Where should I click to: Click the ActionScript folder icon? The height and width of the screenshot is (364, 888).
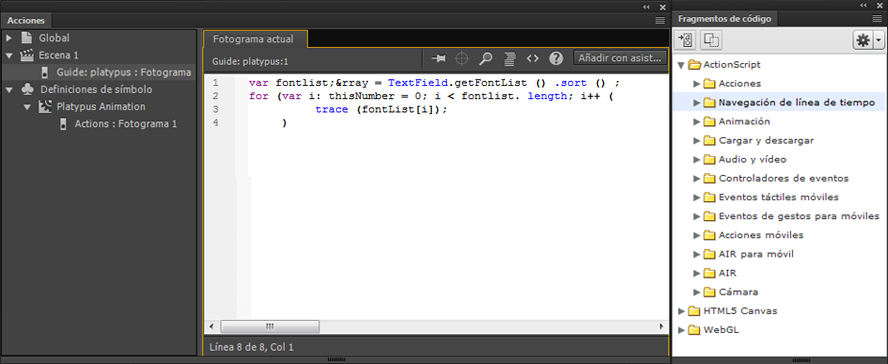pos(695,65)
